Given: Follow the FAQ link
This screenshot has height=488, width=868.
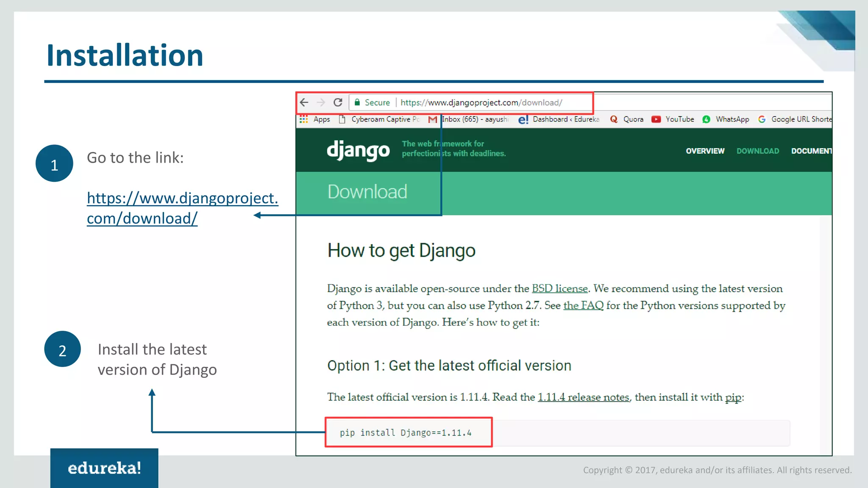Looking at the screenshot, I should [583, 305].
